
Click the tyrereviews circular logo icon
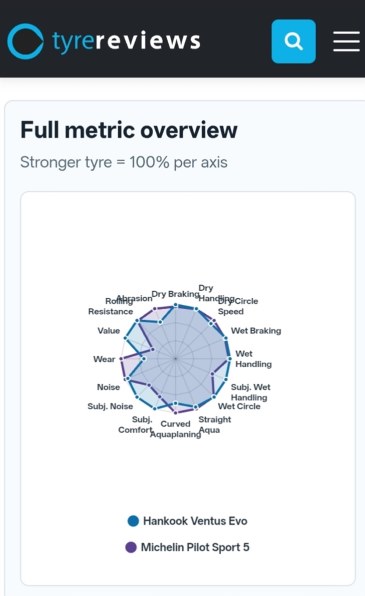[x=25, y=41]
